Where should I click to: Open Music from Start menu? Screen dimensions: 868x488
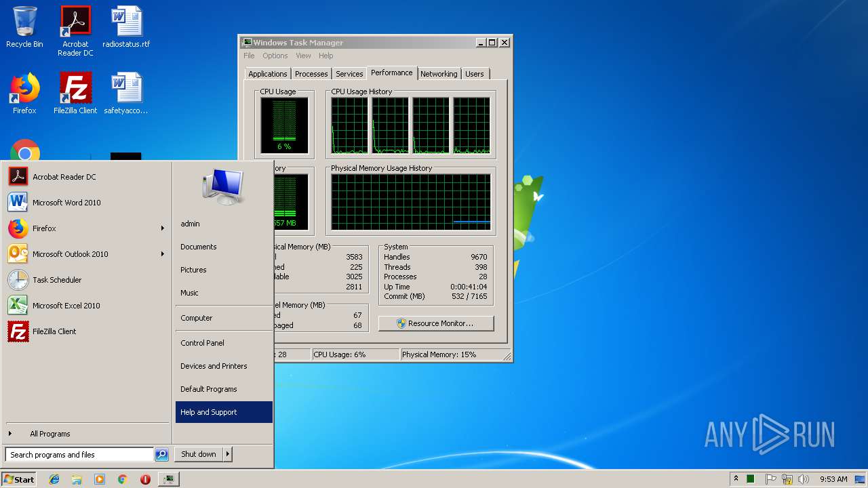[x=224, y=293]
